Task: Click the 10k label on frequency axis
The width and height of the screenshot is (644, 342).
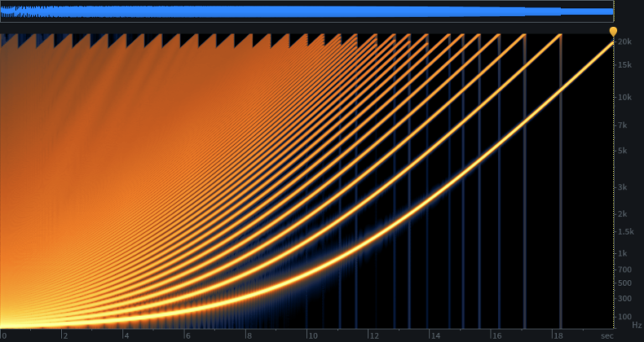Action: click(624, 96)
